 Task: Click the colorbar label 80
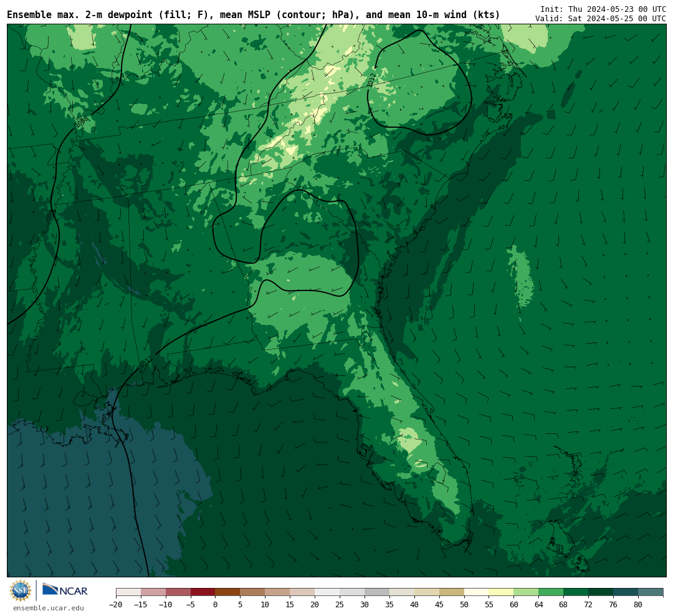639,605
